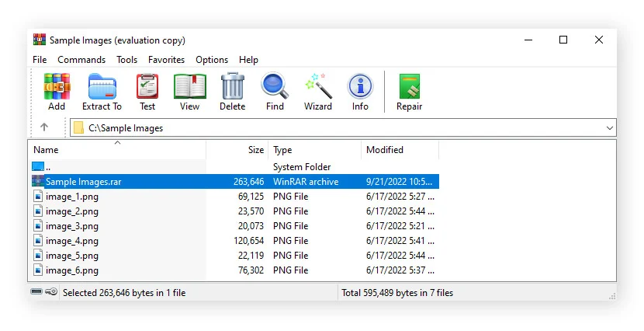Click the parent folder ".." icon
Viewport: 644px width, 331px height.
tap(38, 166)
